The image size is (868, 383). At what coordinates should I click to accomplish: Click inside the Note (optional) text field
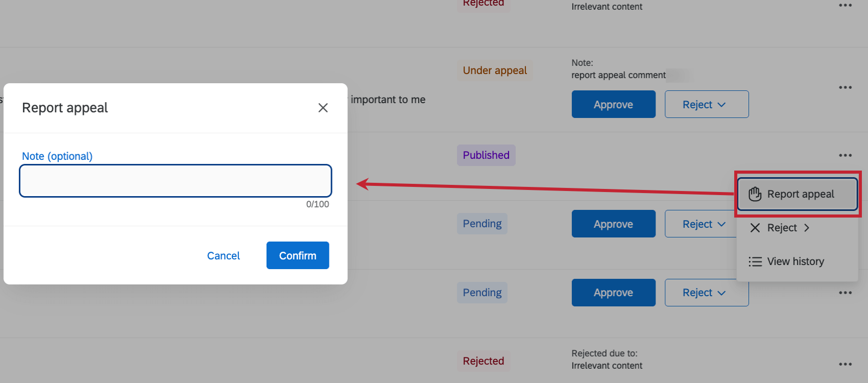(x=175, y=180)
